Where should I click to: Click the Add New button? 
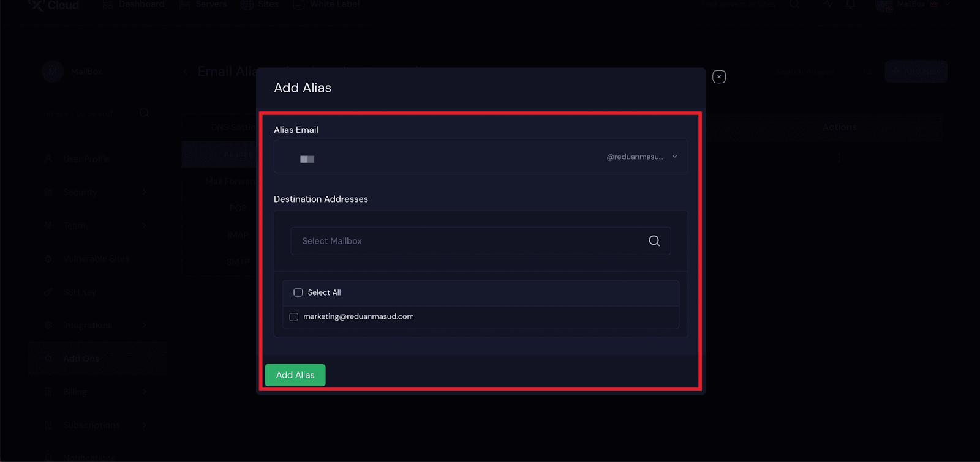coord(916,72)
